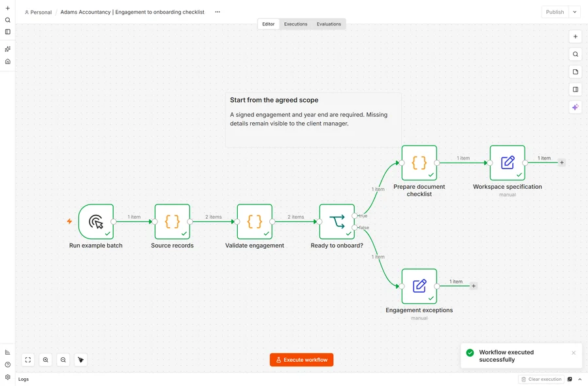This screenshot has width=588, height=386.
Task: Open the Personal breadcrumb link
Action: 39,12
